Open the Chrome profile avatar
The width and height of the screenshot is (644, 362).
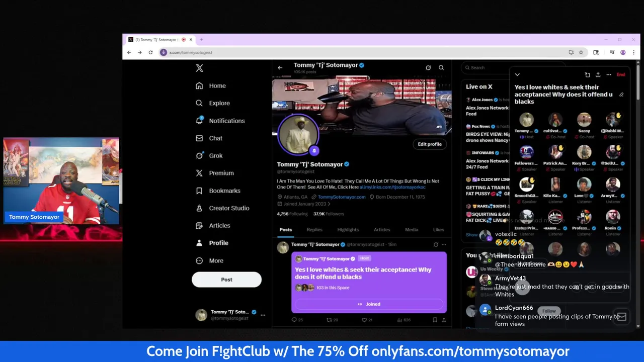click(623, 52)
